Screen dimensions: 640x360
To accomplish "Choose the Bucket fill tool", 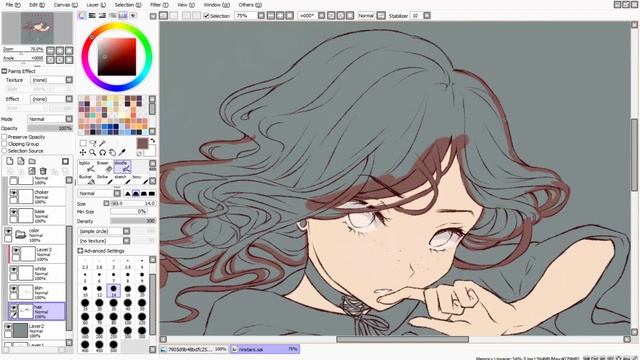I will click(87, 180).
